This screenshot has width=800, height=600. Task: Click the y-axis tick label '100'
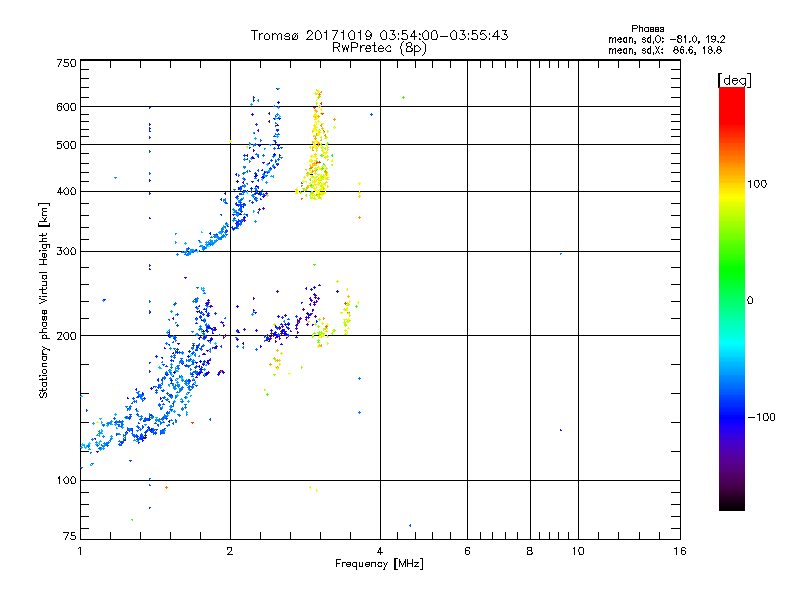tap(66, 481)
